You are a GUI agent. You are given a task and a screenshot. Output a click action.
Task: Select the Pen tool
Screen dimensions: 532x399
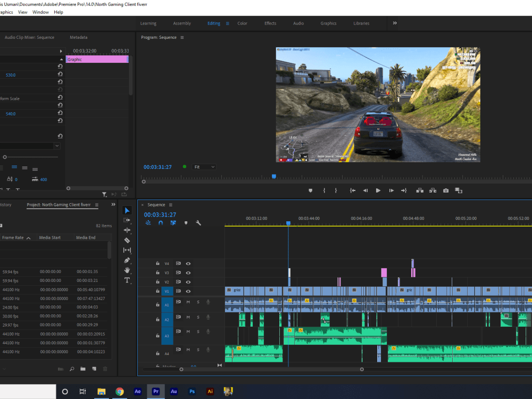pyautogui.click(x=127, y=260)
